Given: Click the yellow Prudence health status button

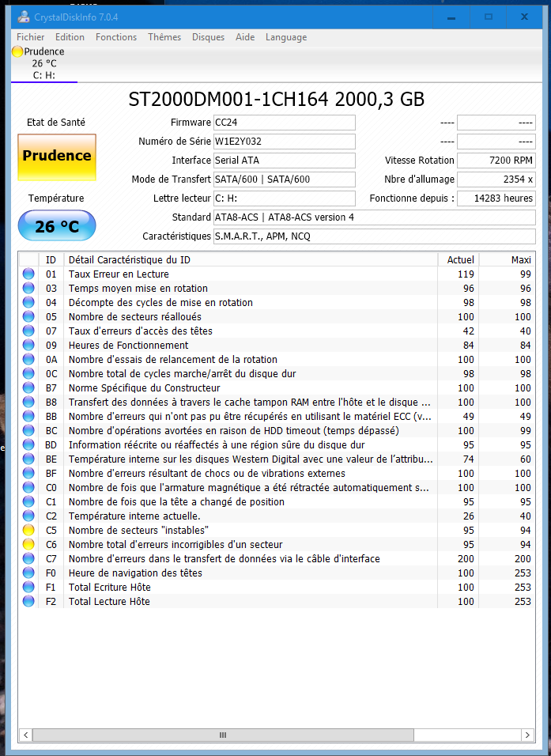Looking at the screenshot, I should point(57,157).
